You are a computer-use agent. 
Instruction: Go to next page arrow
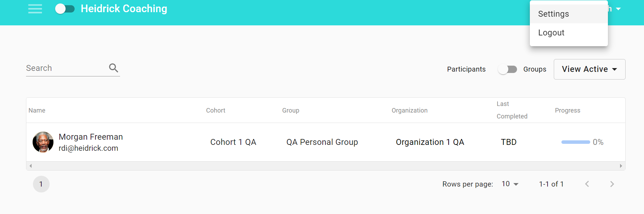pos(612,184)
